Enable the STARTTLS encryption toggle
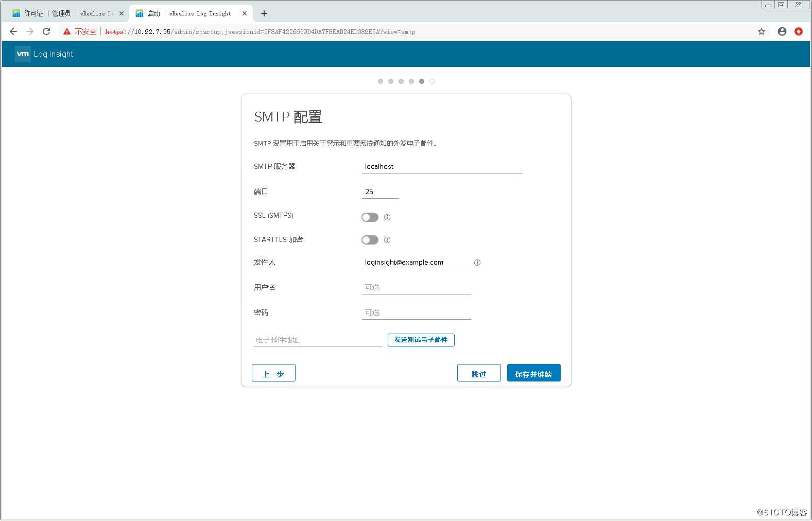This screenshot has height=521, width=812. (x=370, y=240)
